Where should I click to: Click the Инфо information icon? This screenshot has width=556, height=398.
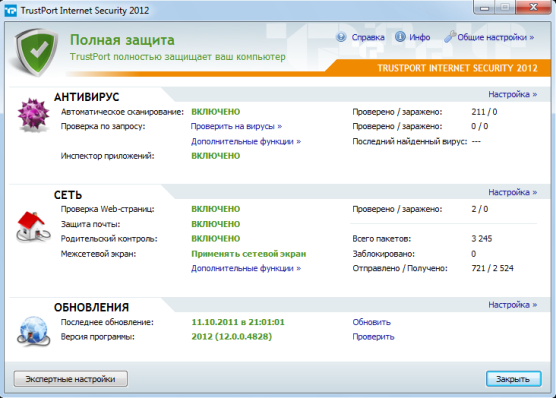point(400,37)
